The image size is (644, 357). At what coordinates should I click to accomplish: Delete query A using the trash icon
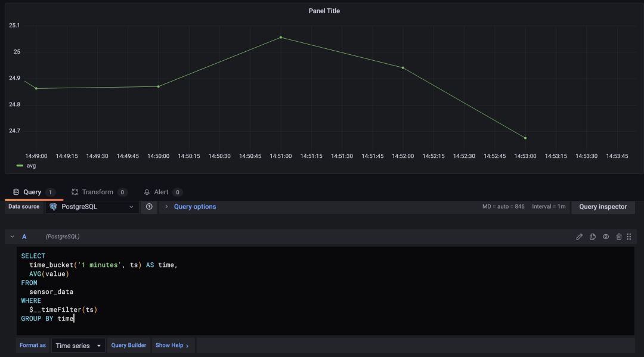click(x=619, y=237)
